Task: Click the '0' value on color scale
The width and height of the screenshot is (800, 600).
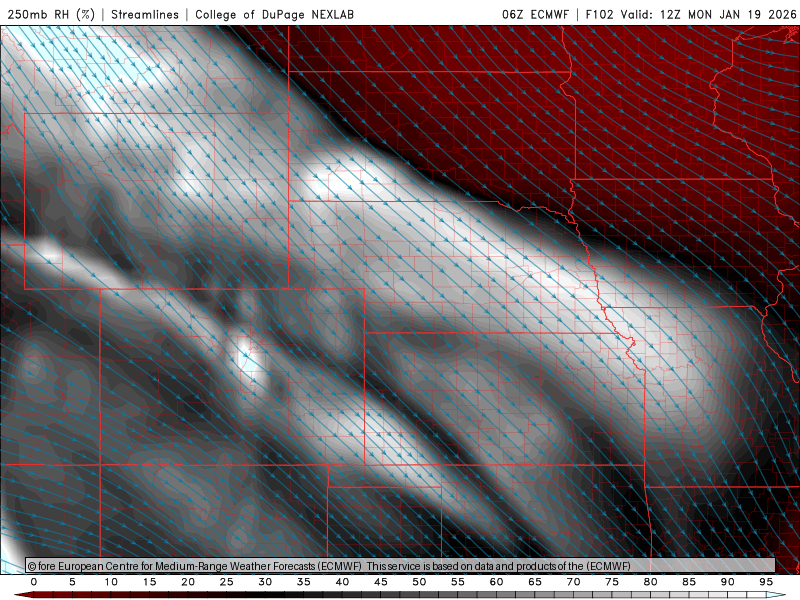Action: tap(34, 582)
